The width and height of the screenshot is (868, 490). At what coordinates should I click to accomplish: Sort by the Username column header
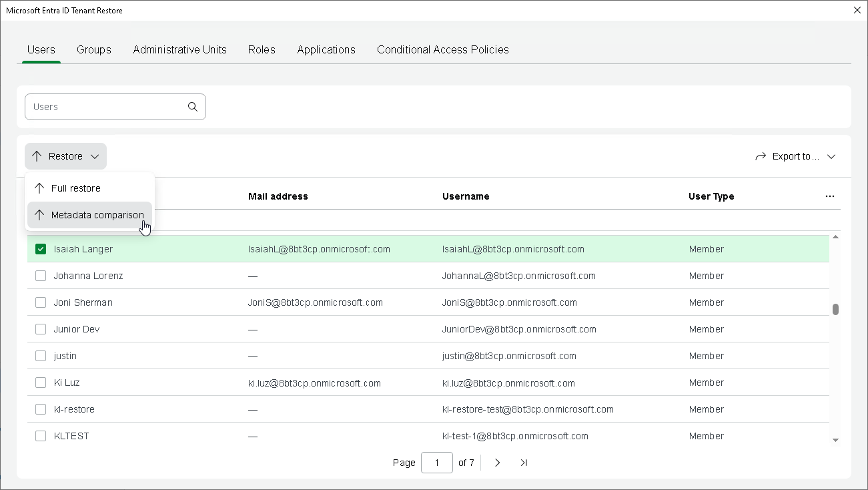[466, 196]
